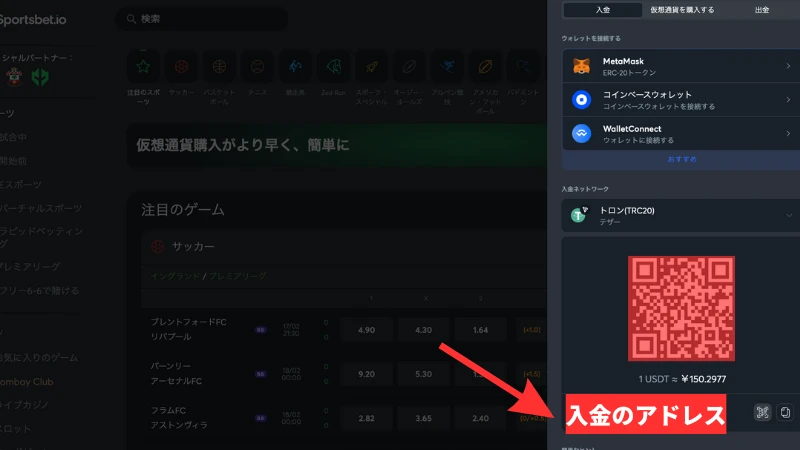
Task: Select the star featured sports icon
Action: (143, 66)
